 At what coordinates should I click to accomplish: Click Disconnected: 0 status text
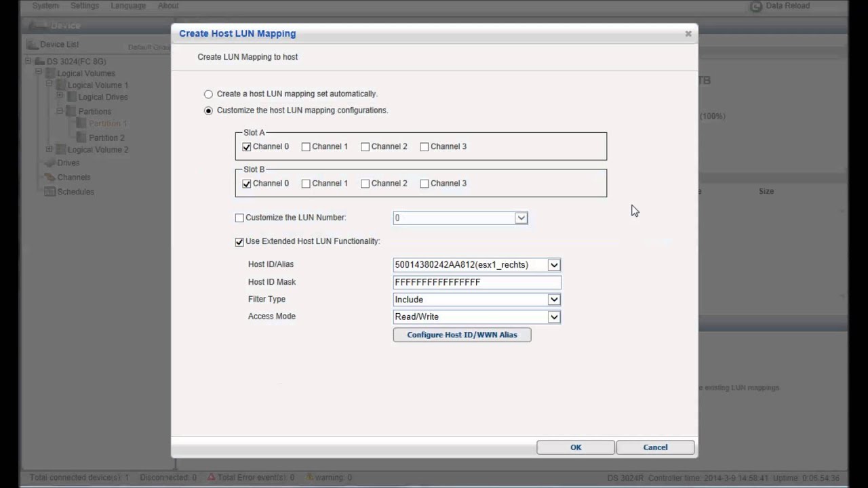[x=167, y=478]
